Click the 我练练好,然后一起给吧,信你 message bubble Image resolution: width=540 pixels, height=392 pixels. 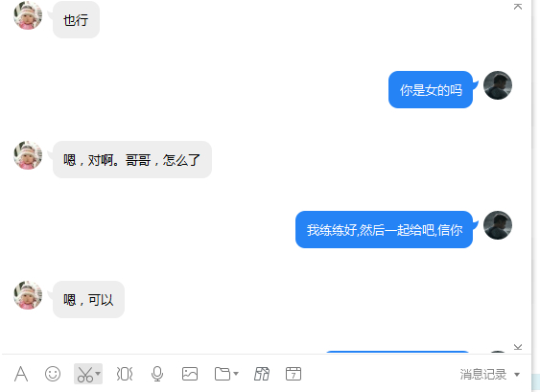[384, 230]
